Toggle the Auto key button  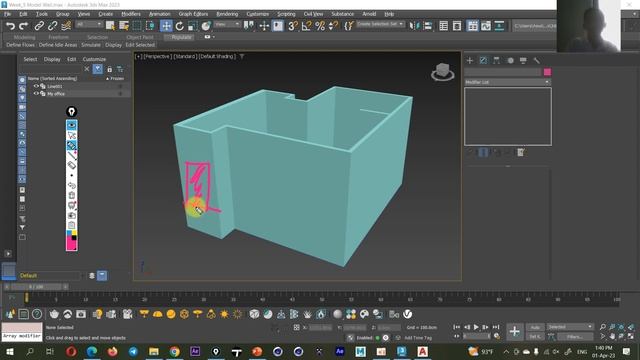535,327
